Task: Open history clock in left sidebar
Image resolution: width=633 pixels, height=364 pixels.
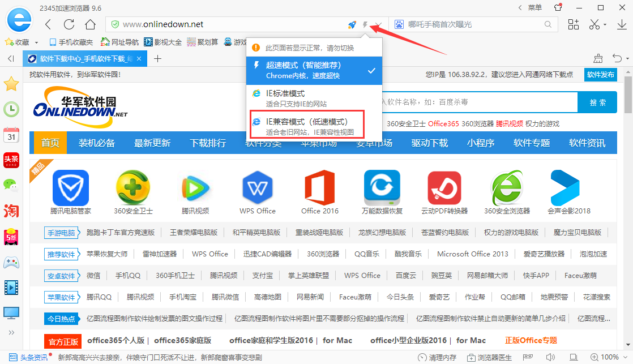Action: coord(11,109)
